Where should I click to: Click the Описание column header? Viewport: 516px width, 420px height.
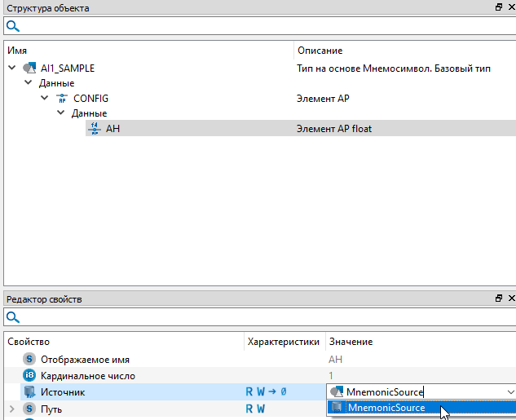tap(320, 51)
